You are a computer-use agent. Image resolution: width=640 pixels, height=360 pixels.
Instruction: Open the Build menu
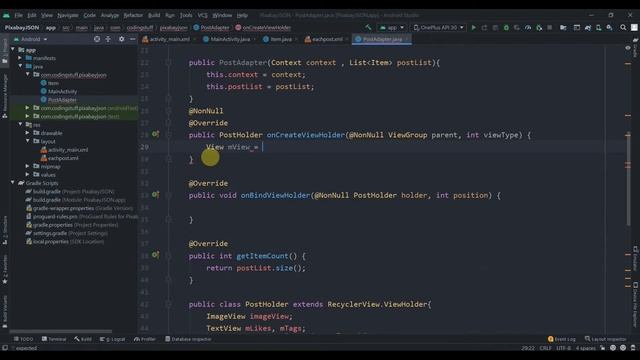pyautogui.click(x=154, y=15)
